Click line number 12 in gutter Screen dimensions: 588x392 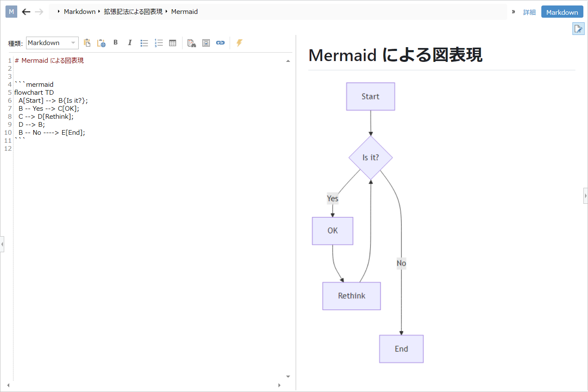(x=8, y=149)
